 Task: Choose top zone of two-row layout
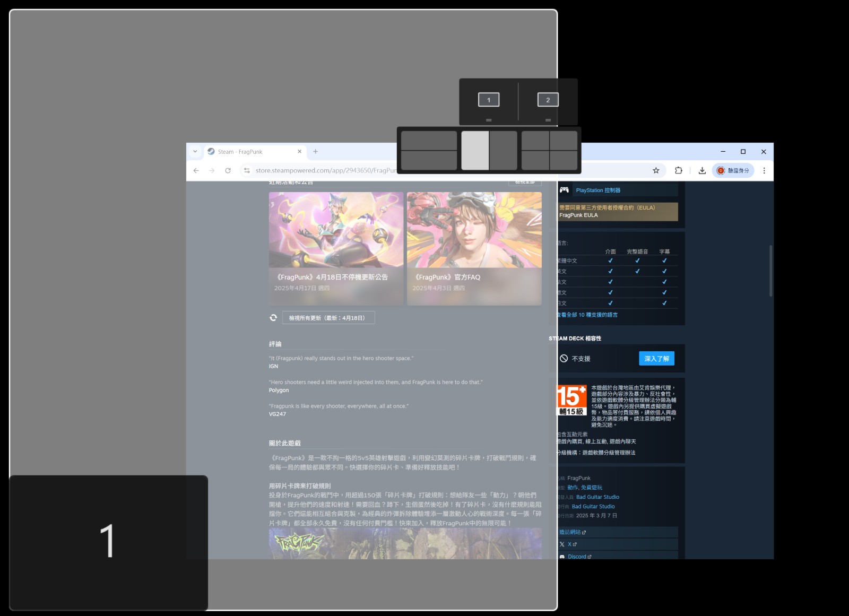point(429,141)
